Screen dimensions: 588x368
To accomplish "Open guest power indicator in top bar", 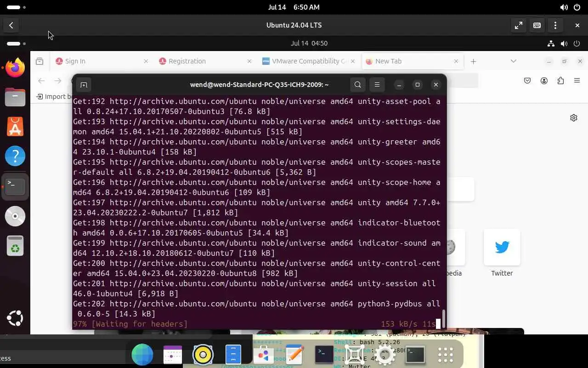I will (x=577, y=44).
